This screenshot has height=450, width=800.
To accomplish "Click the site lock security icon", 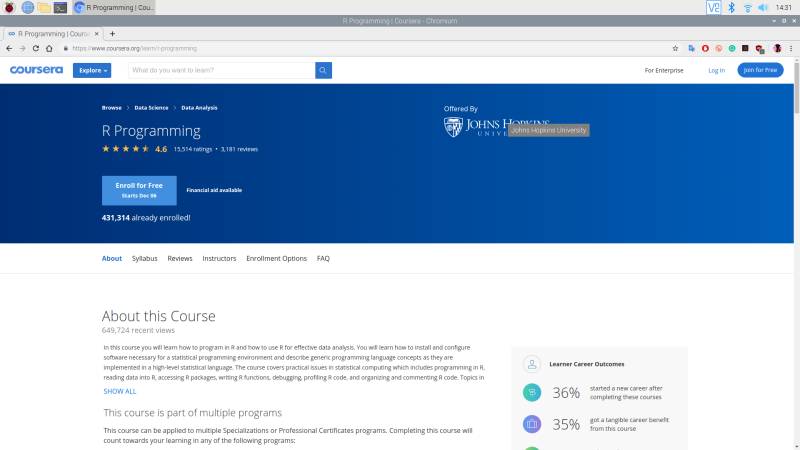I will 65,48.
